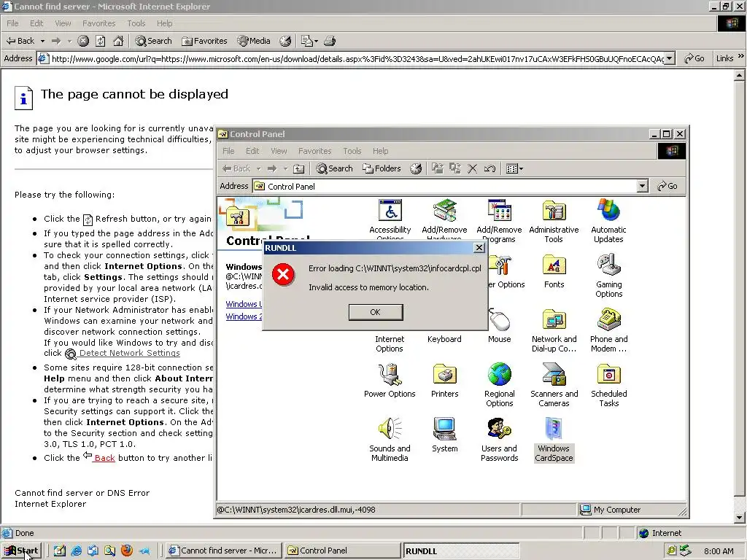Click Search in Control Panel toolbar
This screenshot has width=747, height=560.
pos(334,168)
